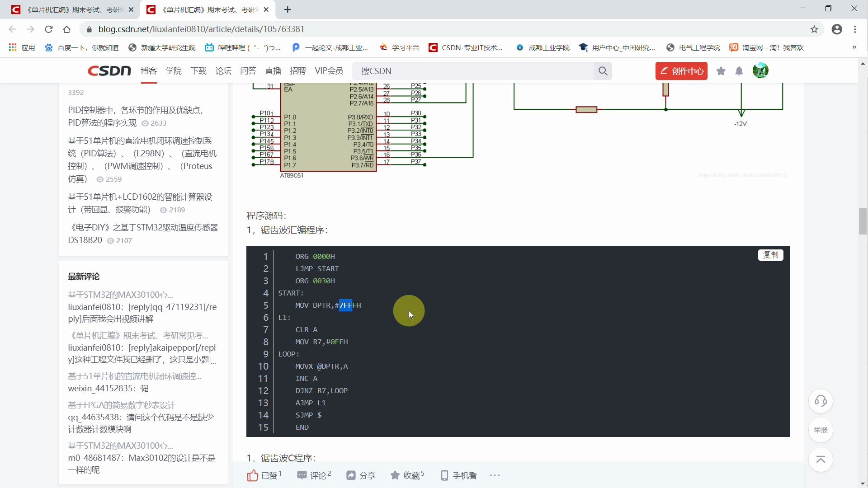Switch to the first browser tab
This screenshot has width=868, height=488.
click(72, 9)
